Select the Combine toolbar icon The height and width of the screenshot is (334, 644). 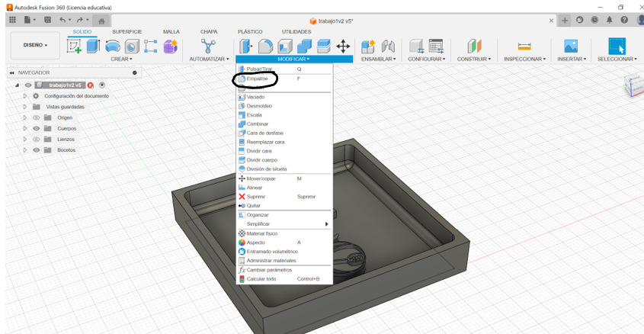tap(304, 46)
